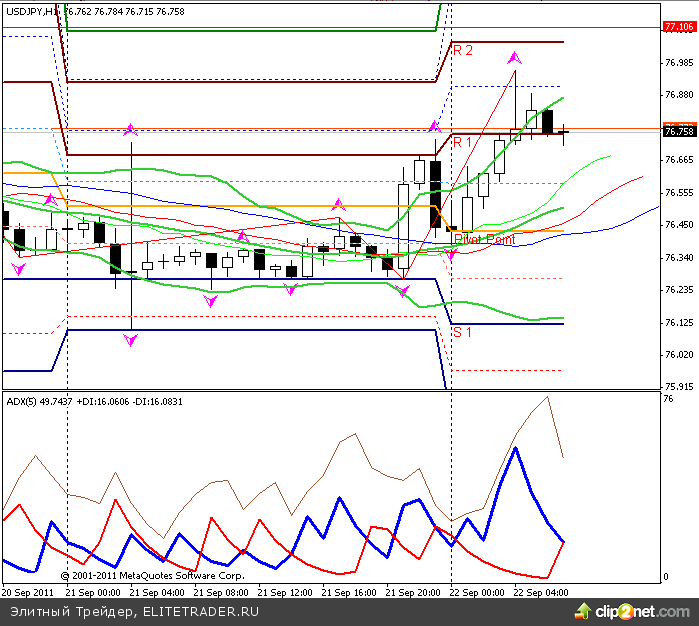
Task: Click the topmost magenta up fractal arrow
Action: [515, 58]
